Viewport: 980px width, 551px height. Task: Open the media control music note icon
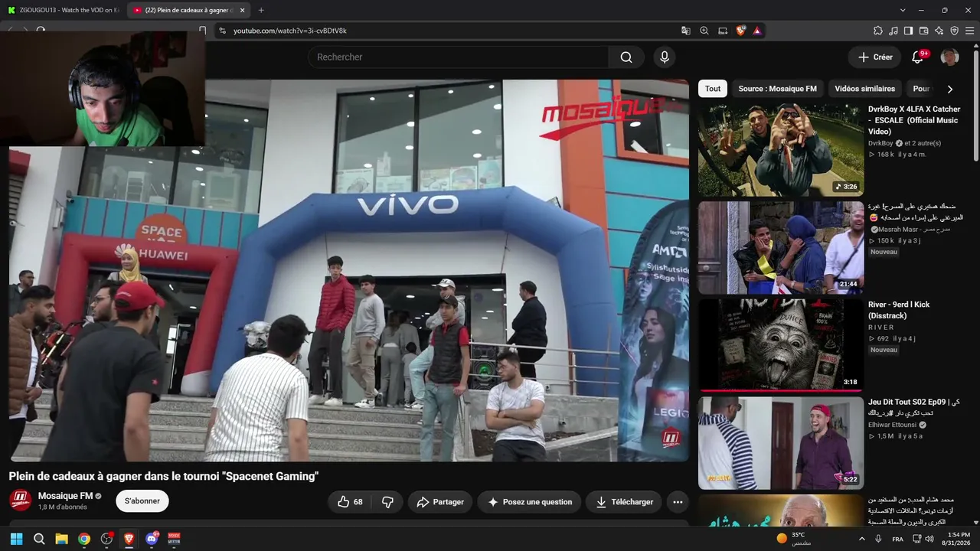(893, 31)
